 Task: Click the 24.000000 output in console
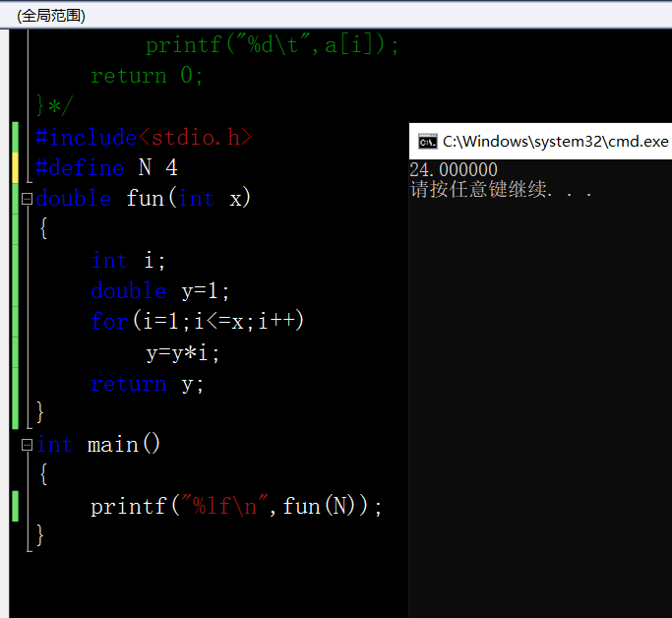coord(454,169)
